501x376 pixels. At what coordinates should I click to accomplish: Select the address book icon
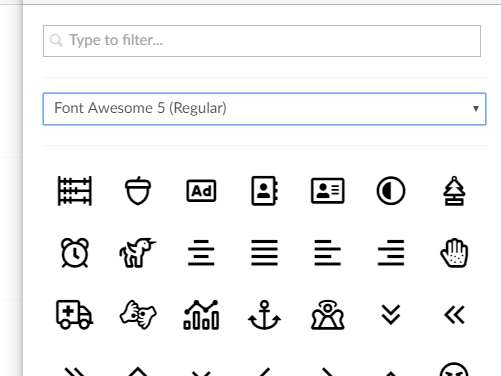[264, 191]
